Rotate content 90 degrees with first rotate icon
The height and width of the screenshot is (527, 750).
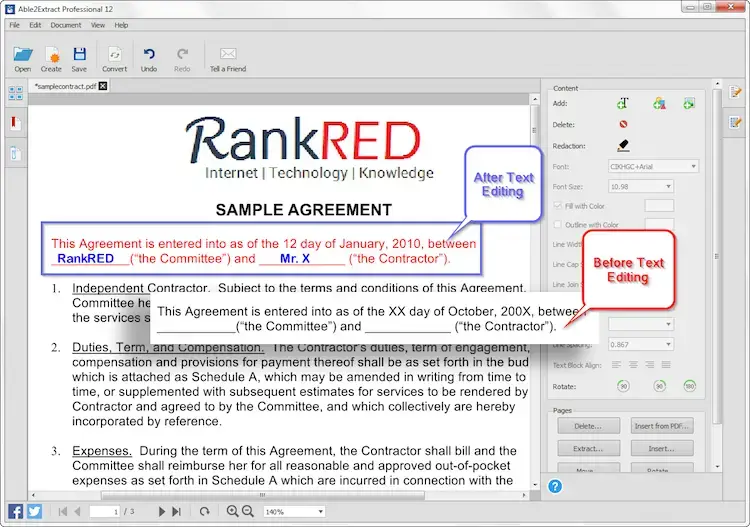(x=623, y=386)
